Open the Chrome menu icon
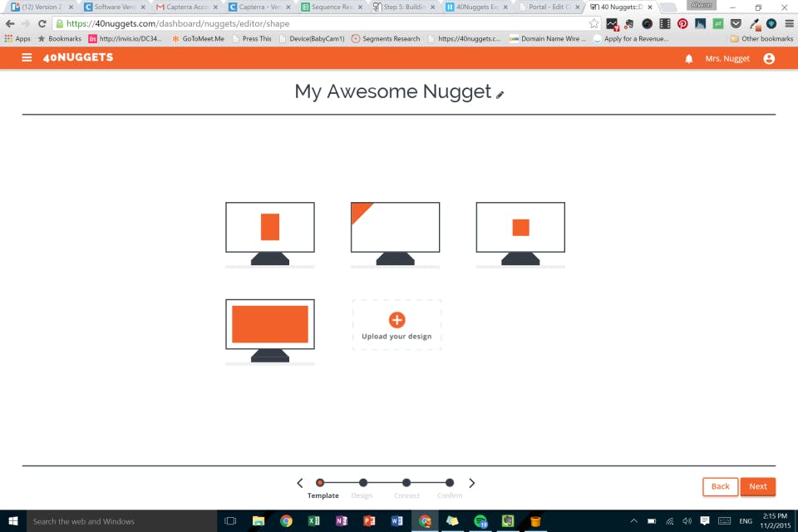 click(790, 23)
